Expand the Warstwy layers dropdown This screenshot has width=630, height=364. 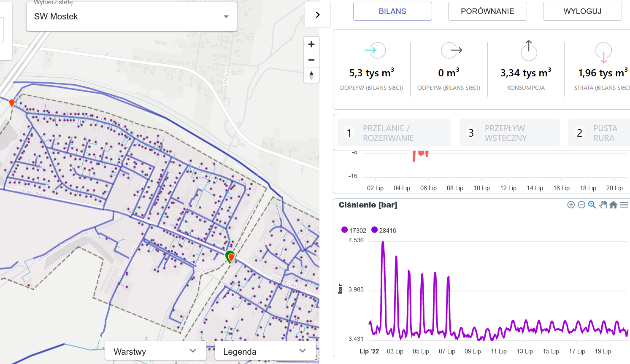[155, 351]
